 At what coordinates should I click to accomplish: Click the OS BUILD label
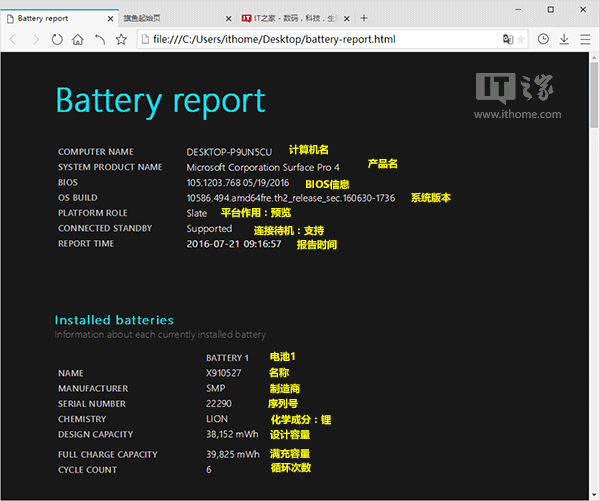click(78, 198)
